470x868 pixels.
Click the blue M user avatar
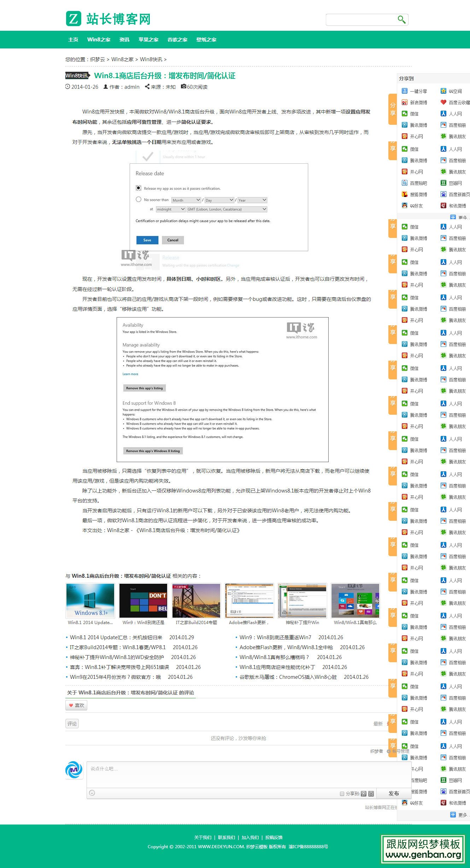(x=74, y=770)
